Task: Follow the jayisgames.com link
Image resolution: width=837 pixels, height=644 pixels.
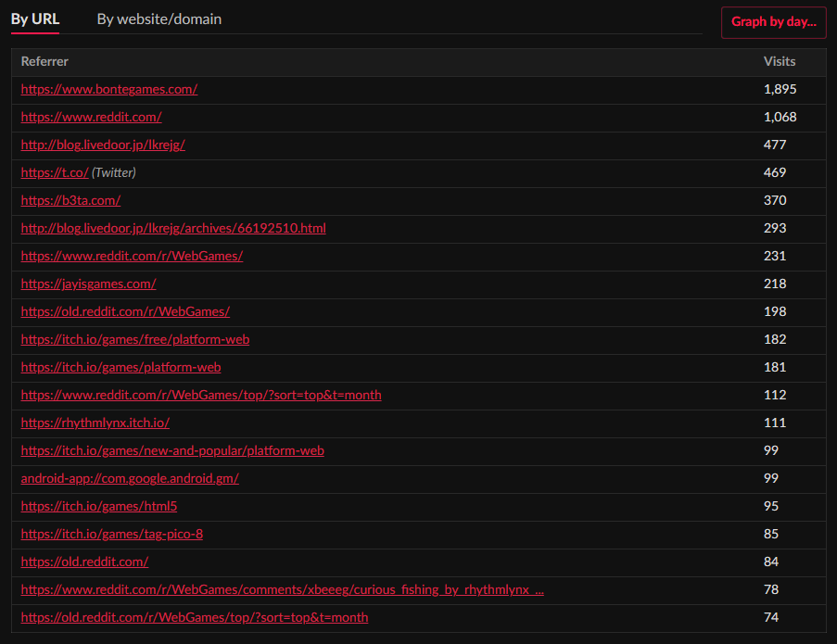Action: (x=88, y=284)
